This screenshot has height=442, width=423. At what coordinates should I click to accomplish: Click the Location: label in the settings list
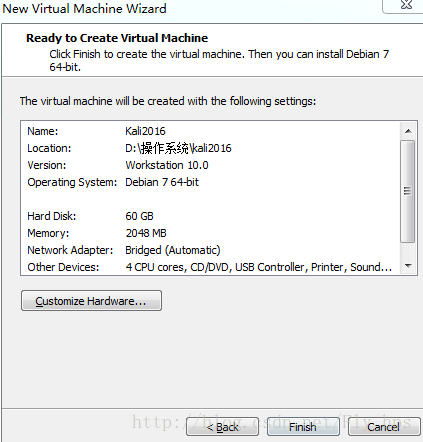pos(49,148)
